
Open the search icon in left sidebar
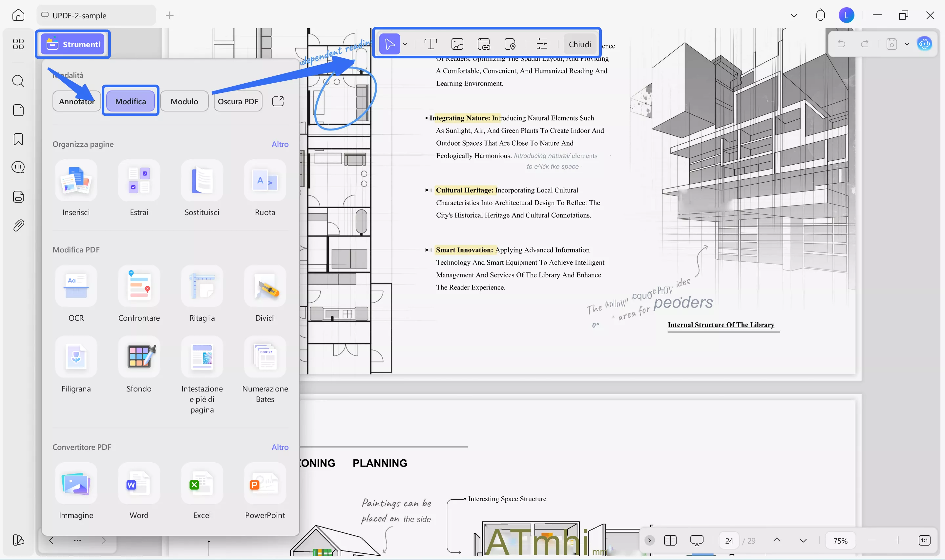(18, 81)
